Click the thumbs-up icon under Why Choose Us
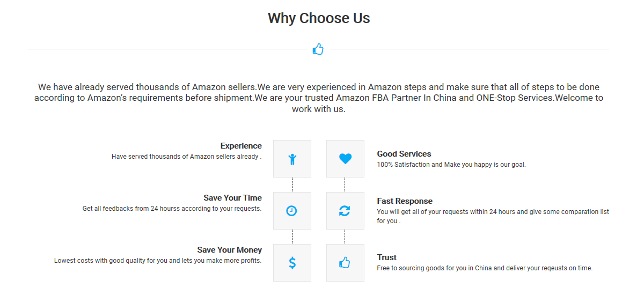 [318, 49]
